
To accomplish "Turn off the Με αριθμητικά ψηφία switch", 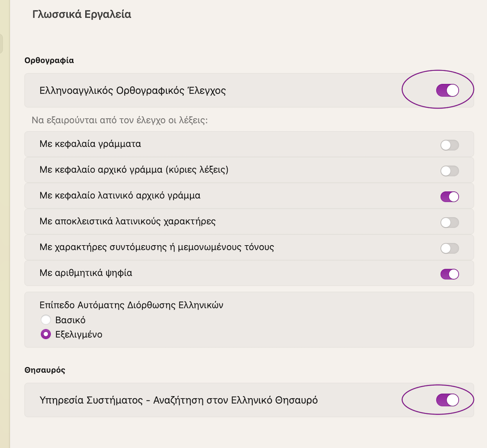I will [450, 274].
